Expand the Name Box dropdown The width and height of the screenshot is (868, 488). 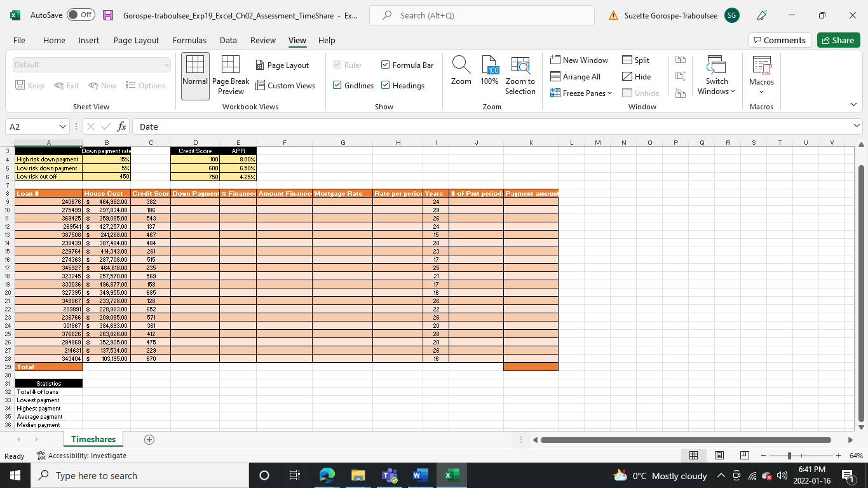pyautogui.click(x=62, y=126)
